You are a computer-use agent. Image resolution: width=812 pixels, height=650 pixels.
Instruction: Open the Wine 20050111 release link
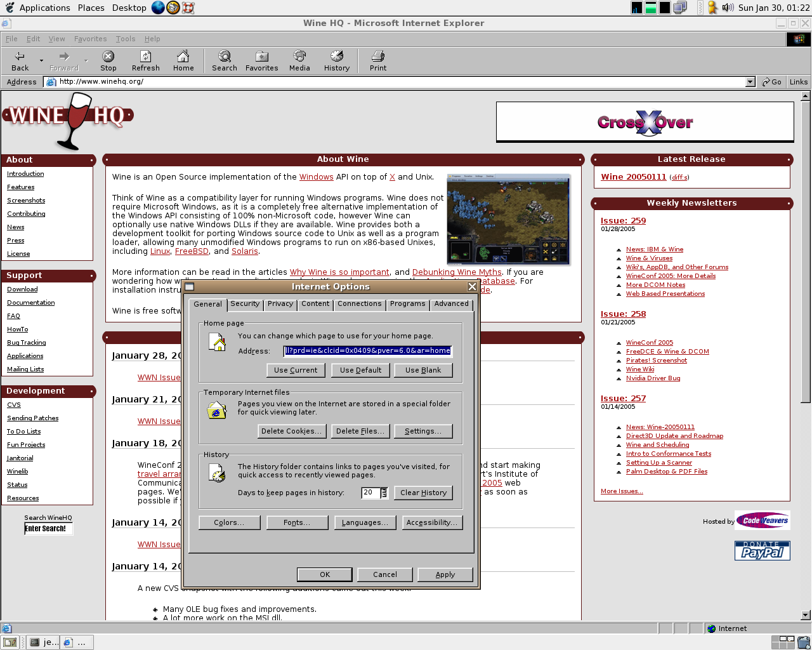tap(634, 177)
